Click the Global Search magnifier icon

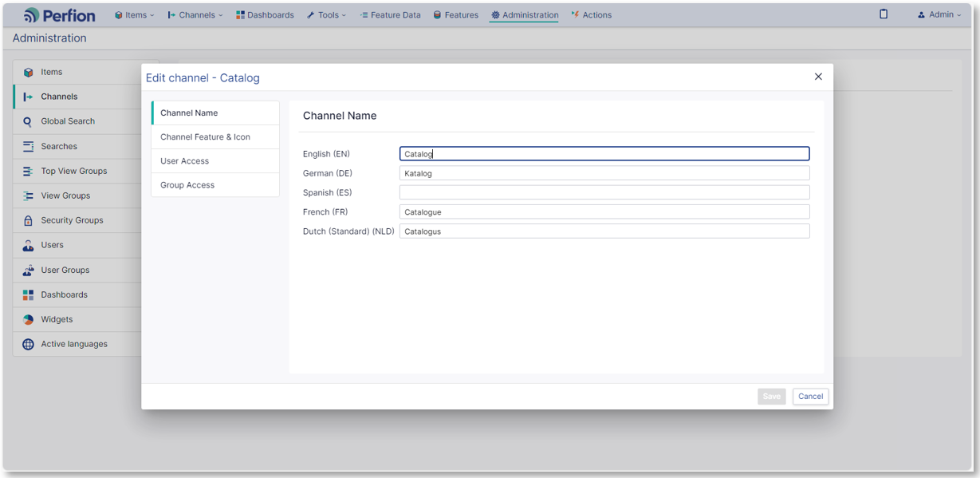click(29, 122)
